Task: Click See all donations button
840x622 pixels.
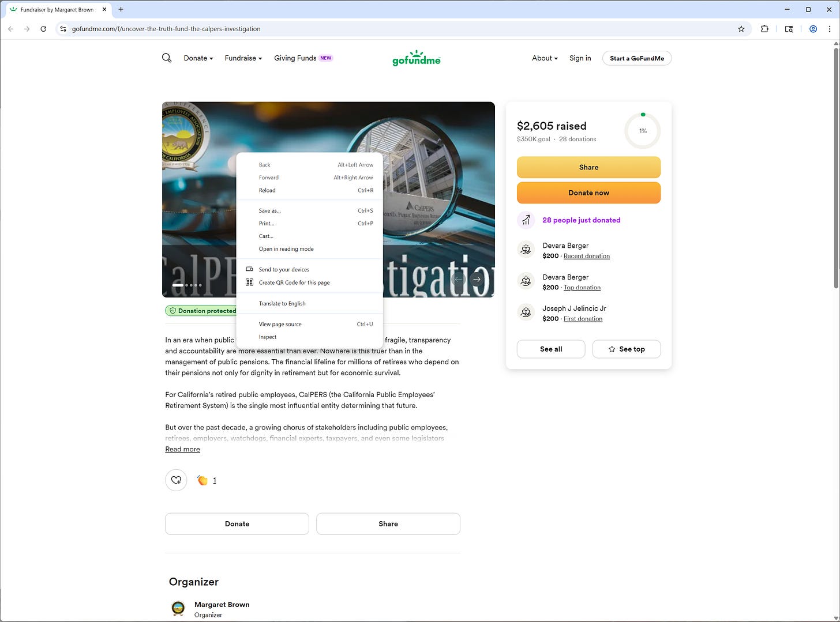Action: [551, 349]
